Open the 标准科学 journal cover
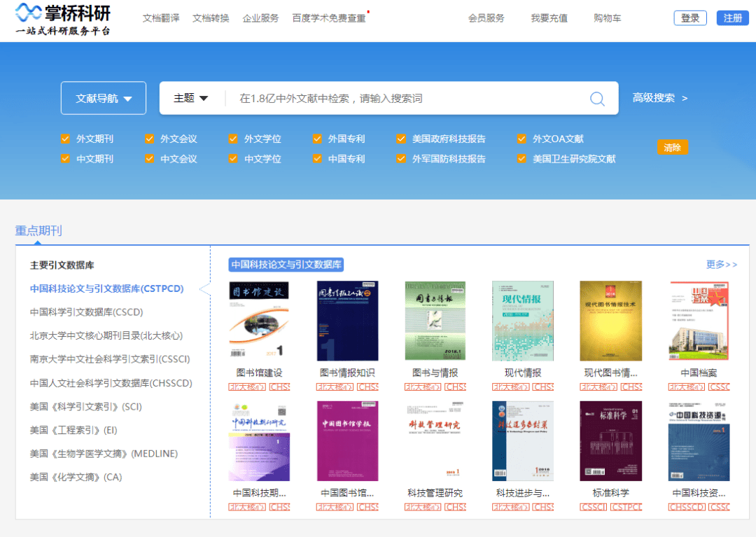This screenshot has width=756, height=537. tap(610, 440)
